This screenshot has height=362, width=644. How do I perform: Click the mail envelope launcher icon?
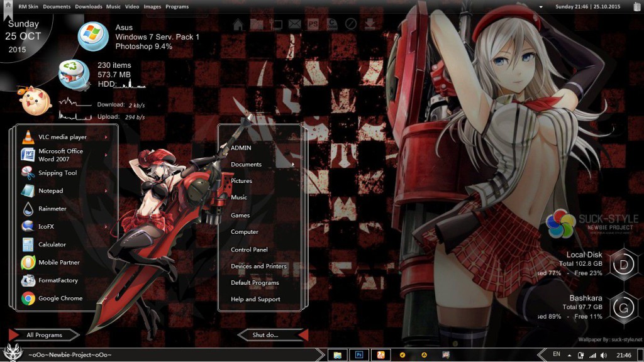(294, 25)
